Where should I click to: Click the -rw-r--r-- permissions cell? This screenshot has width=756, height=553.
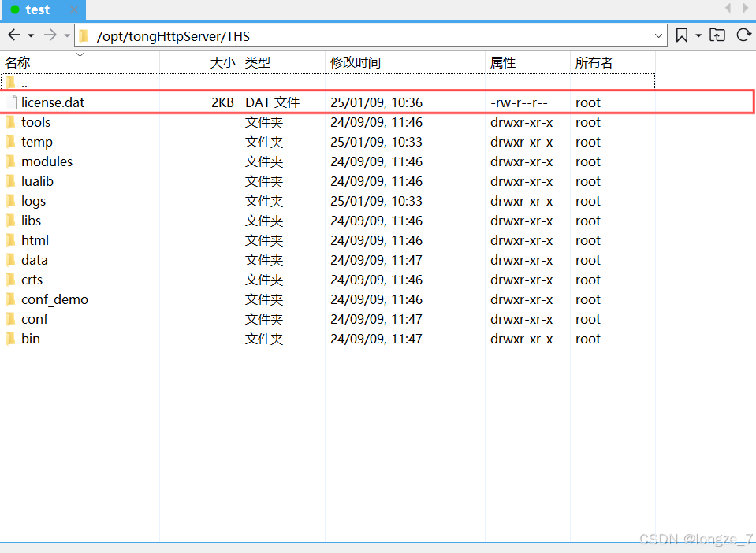pyautogui.click(x=519, y=102)
